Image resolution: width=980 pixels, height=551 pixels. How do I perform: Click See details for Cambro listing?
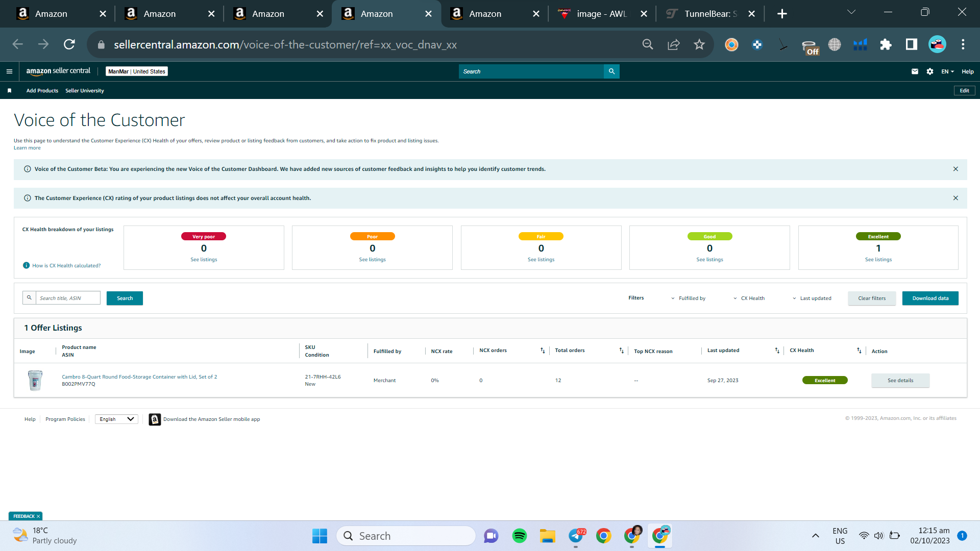pos(900,381)
